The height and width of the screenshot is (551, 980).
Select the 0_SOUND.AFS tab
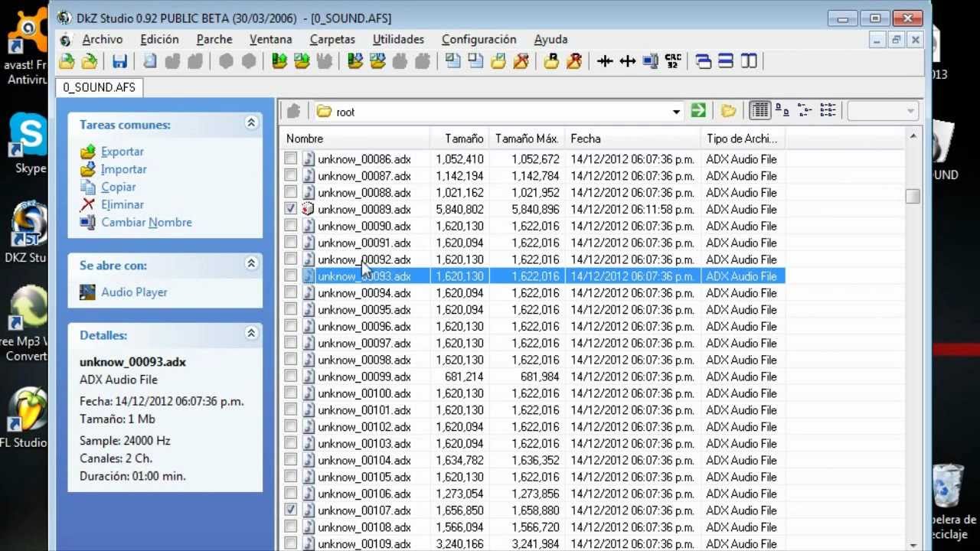pos(99,87)
